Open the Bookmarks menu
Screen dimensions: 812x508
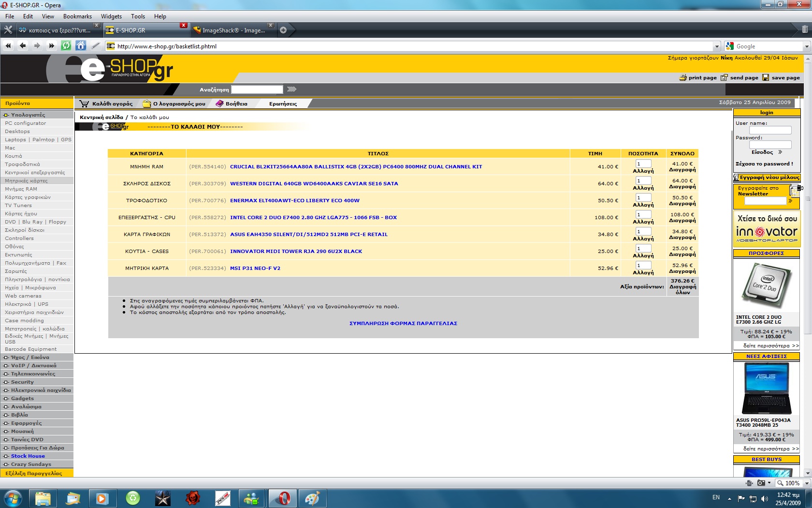click(77, 16)
